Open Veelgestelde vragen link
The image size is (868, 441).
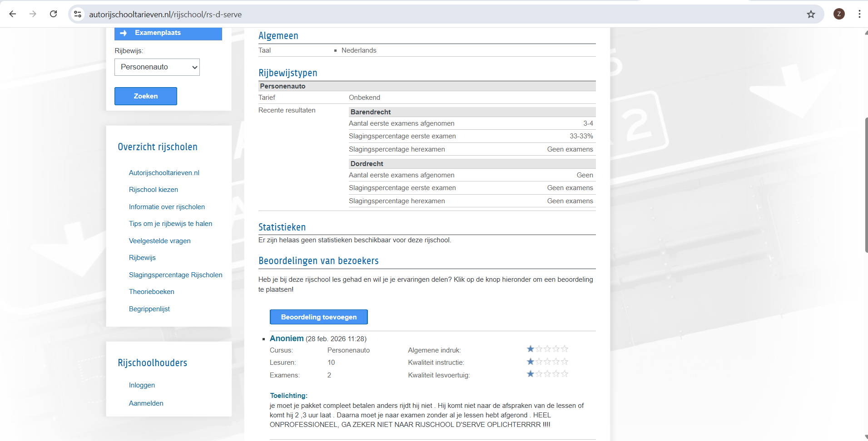click(x=159, y=241)
